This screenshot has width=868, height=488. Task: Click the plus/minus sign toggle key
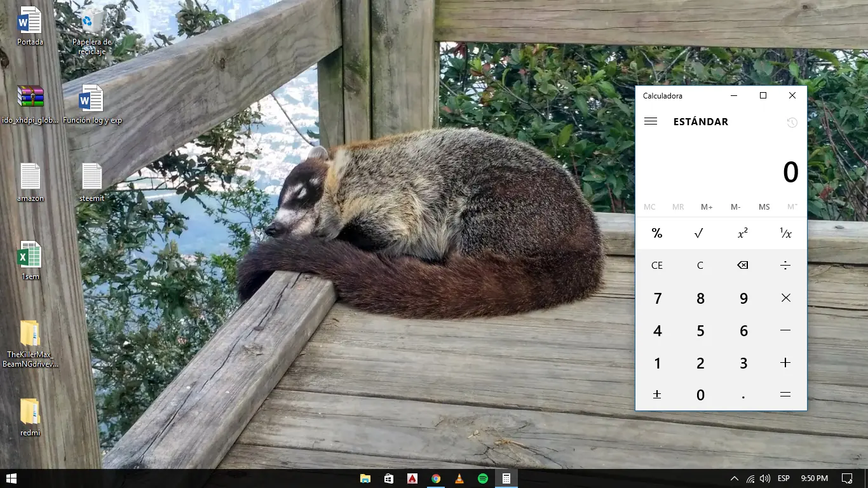pyautogui.click(x=657, y=395)
